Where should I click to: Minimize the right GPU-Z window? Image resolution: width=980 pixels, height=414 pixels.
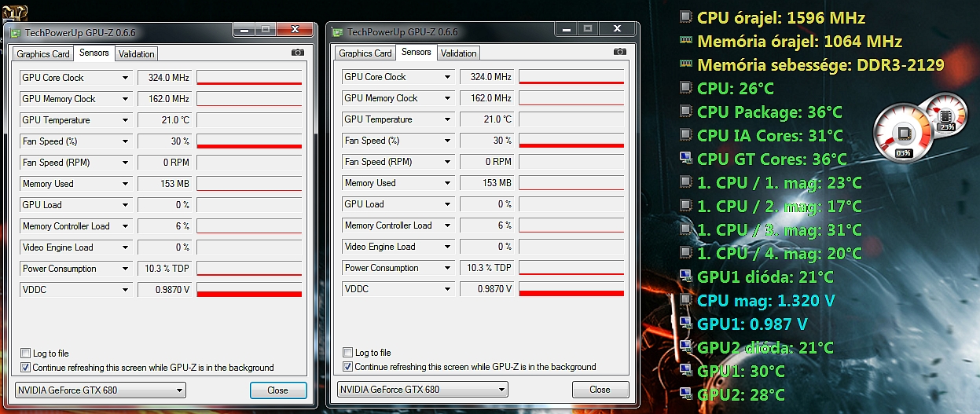point(566,29)
